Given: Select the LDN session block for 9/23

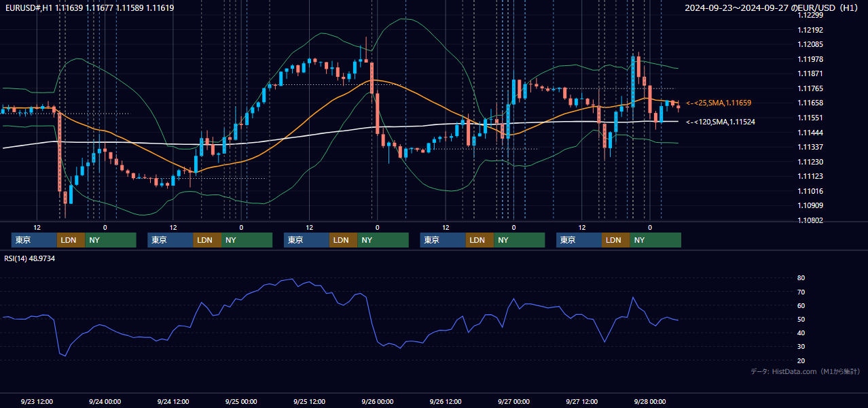Looking at the screenshot, I should click(x=71, y=240).
